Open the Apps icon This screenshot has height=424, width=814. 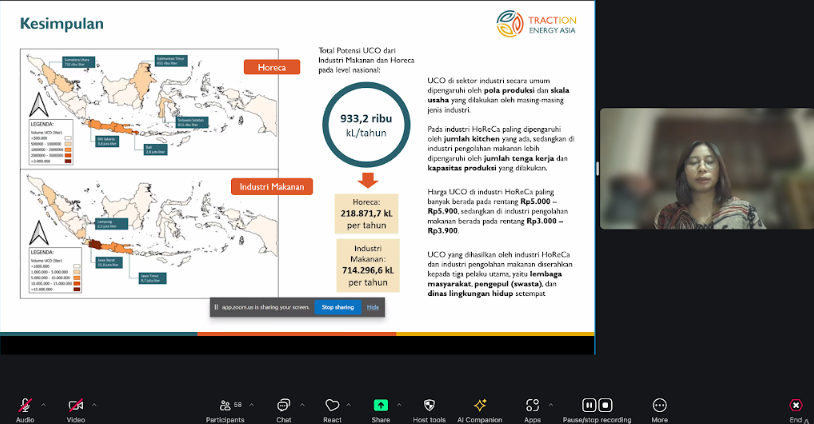point(532,405)
